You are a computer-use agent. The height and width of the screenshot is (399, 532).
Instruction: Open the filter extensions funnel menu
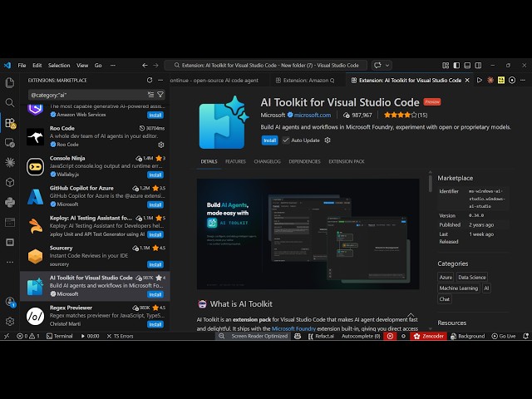click(x=160, y=95)
